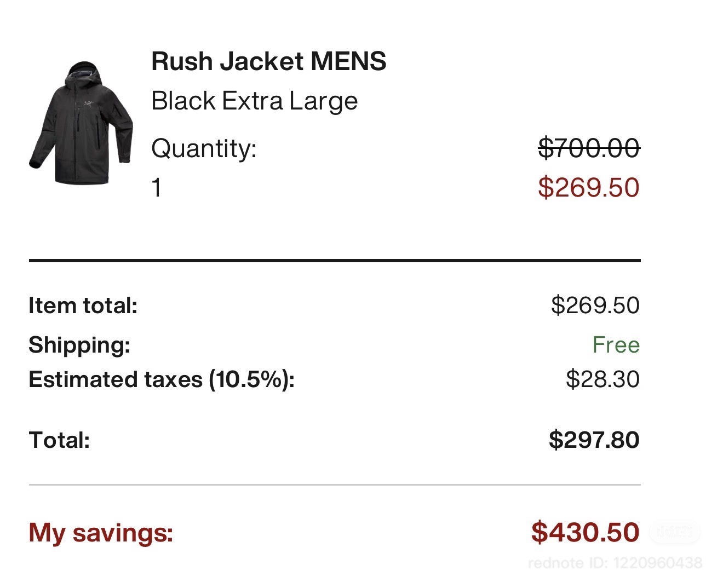Click the Item total label
The height and width of the screenshot is (588, 723).
point(83,305)
